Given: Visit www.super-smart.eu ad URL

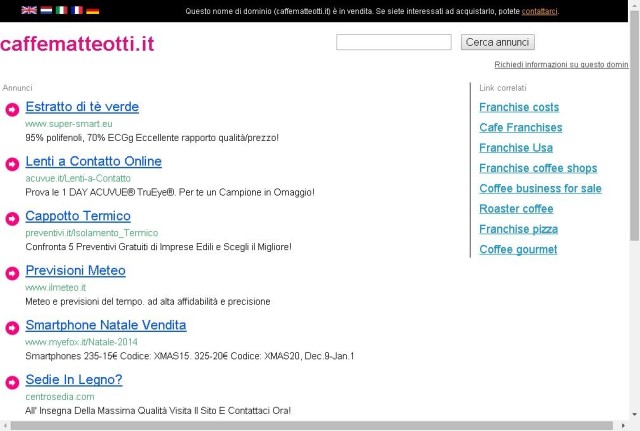Looking at the screenshot, I should pos(69,124).
